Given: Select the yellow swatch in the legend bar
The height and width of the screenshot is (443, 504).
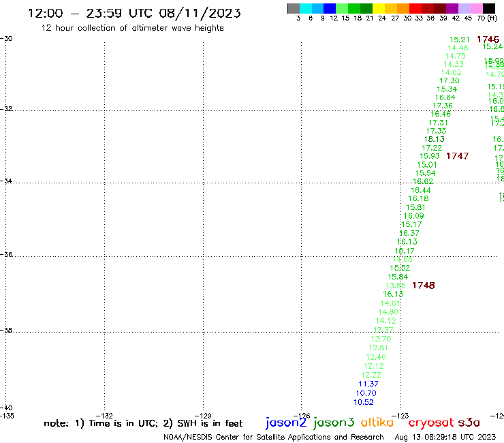Looking at the screenshot, I should pyautogui.click(x=379, y=8).
